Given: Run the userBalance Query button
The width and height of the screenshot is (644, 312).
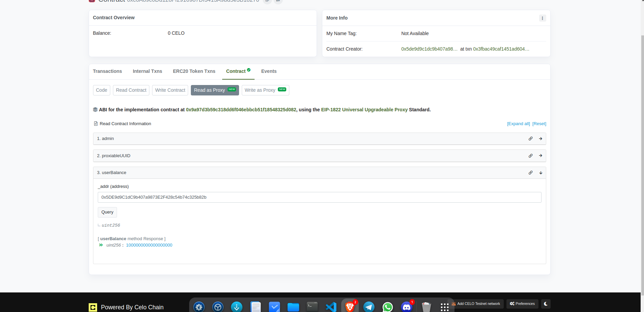Looking at the screenshot, I should click(107, 212).
